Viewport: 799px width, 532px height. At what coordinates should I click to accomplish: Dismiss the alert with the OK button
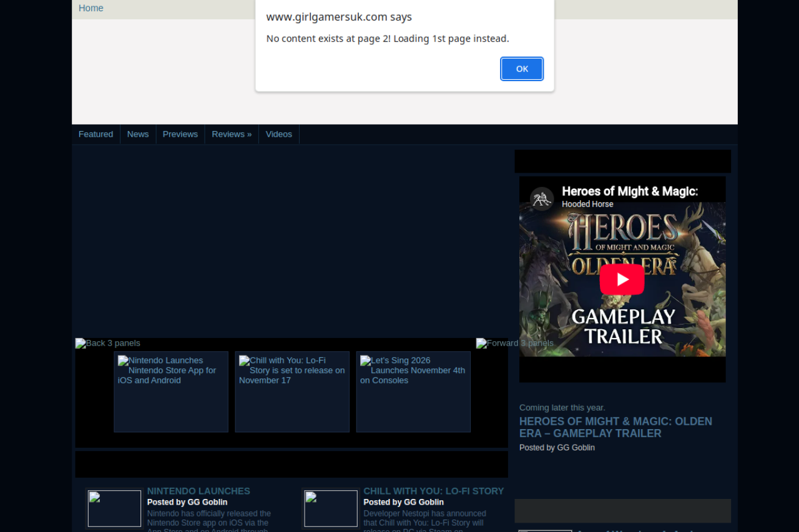coord(522,69)
